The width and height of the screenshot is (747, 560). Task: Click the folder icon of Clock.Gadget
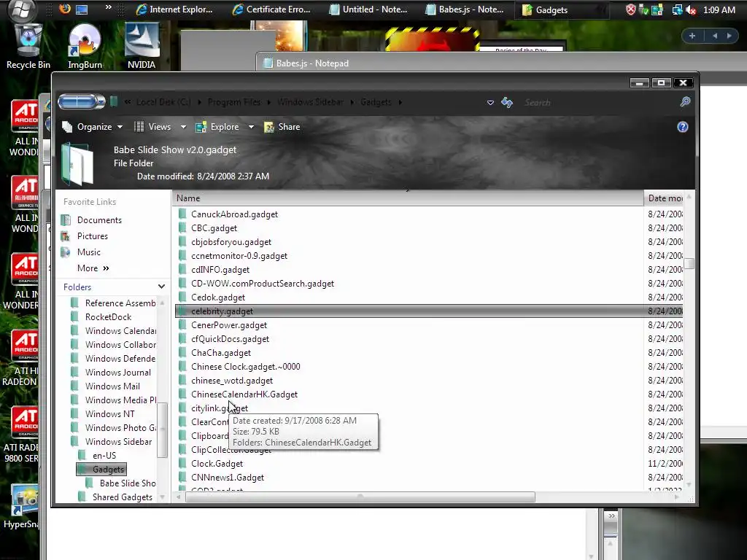tap(182, 464)
